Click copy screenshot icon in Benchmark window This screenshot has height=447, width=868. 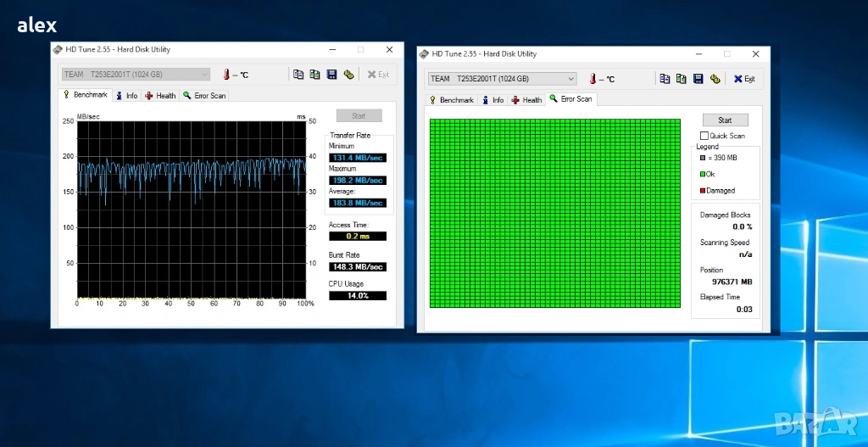pyautogui.click(x=314, y=75)
